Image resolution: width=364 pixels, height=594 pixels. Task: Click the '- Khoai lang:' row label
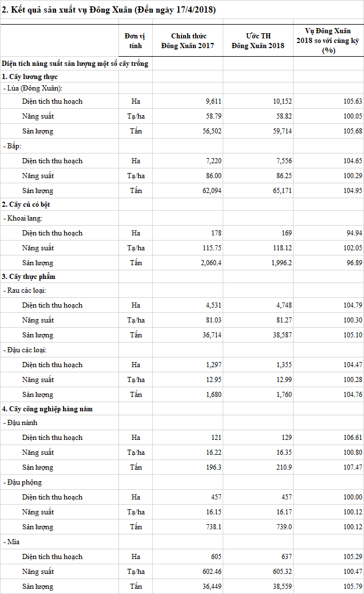pos(23,218)
